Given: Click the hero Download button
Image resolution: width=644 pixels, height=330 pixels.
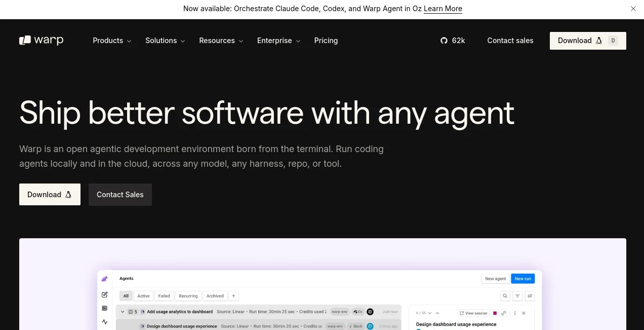Looking at the screenshot, I should (50, 195).
